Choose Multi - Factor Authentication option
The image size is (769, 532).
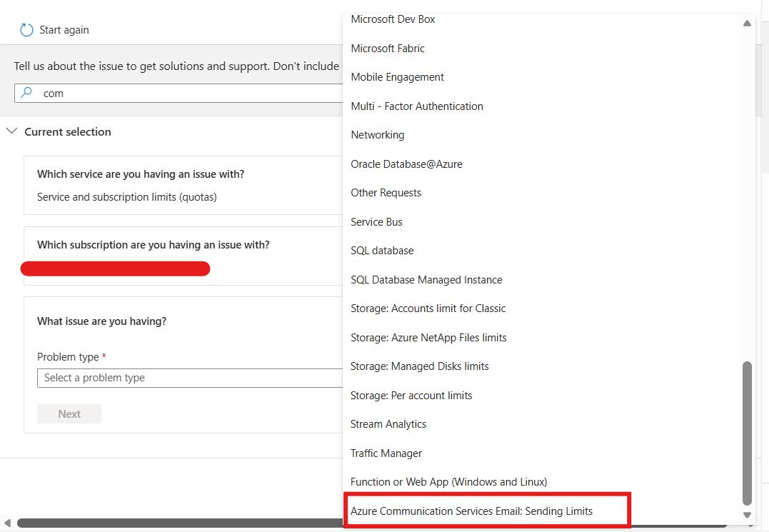(x=417, y=106)
